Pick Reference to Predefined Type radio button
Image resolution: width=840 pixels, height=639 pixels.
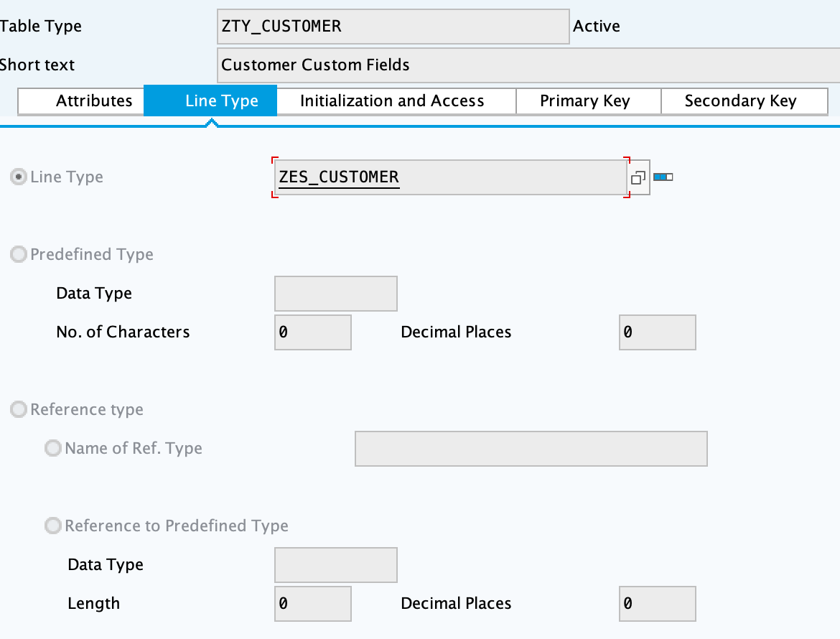click(x=52, y=526)
